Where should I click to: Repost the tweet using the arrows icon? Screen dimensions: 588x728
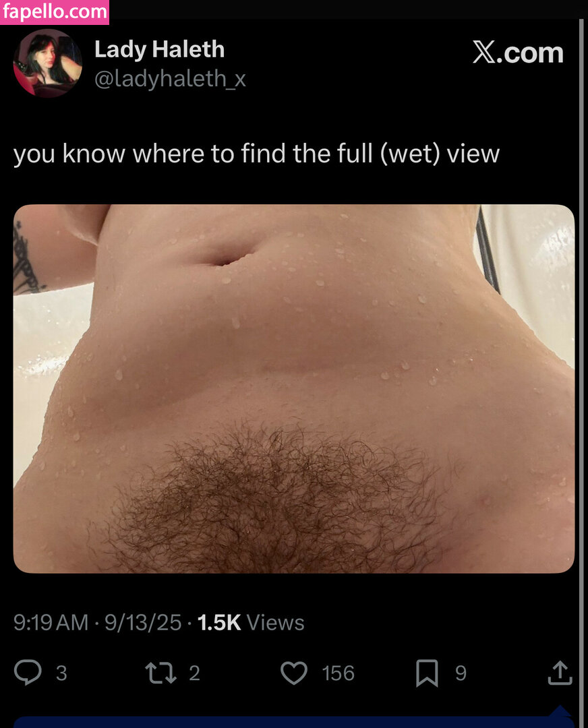[160, 673]
